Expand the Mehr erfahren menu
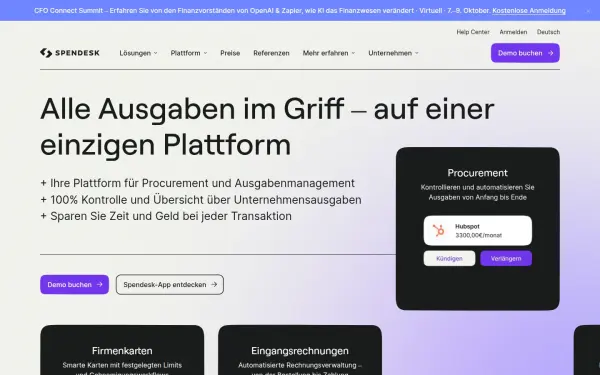The height and width of the screenshot is (375, 600). coord(329,53)
